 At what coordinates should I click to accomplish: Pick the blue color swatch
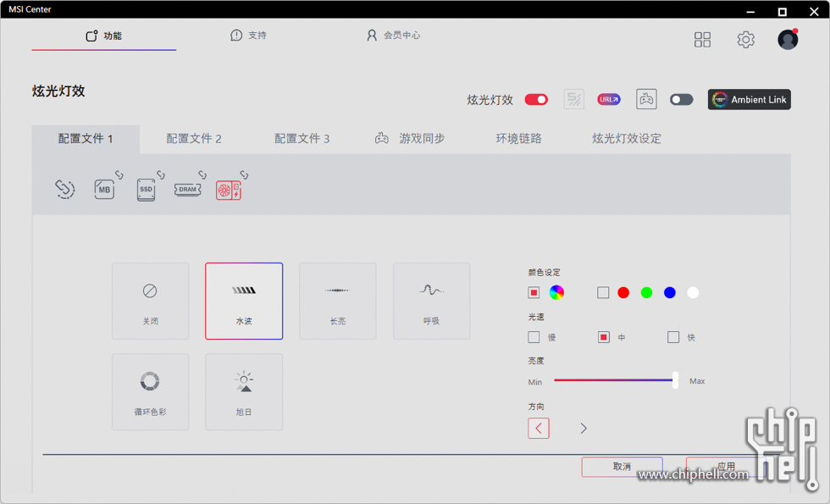[670, 292]
